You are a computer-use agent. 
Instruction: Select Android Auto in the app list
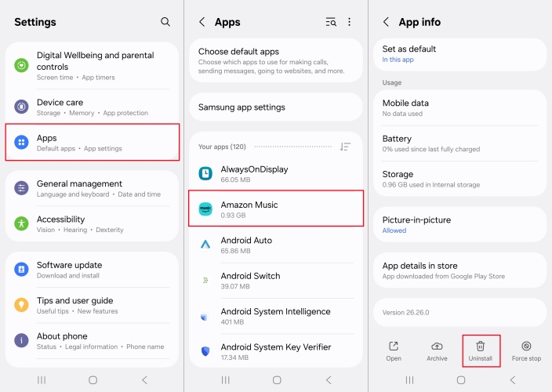(x=276, y=245)
